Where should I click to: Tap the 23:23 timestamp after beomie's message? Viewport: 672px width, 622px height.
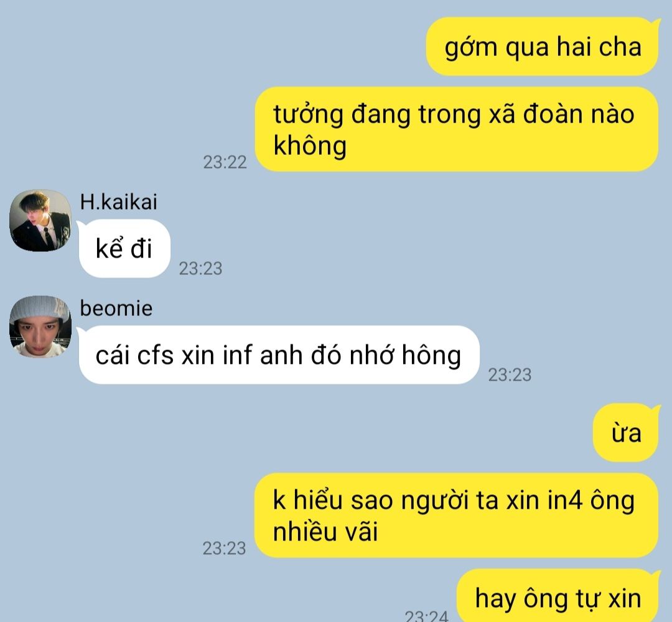510,374
